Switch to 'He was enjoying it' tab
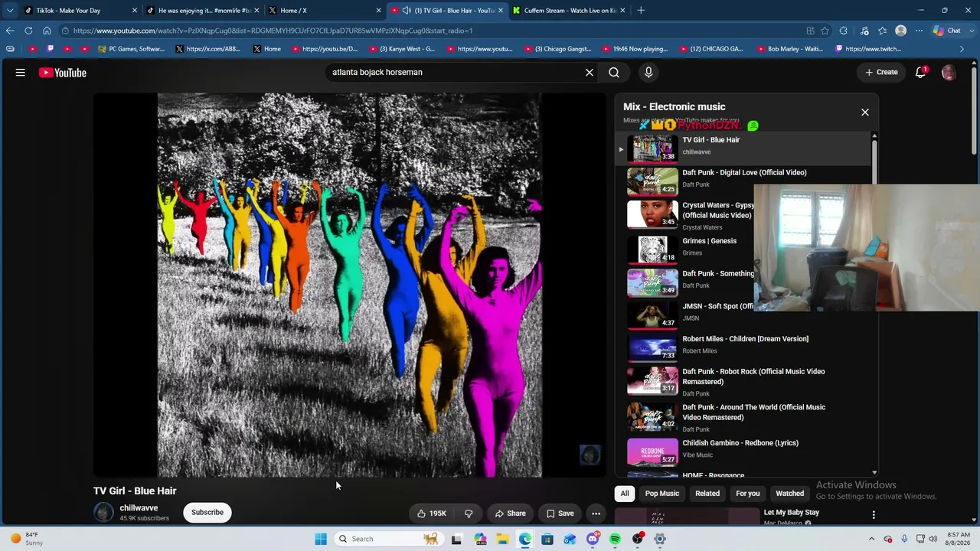The height and width of the screenshot is (551, 980). (x=203, y=11)
